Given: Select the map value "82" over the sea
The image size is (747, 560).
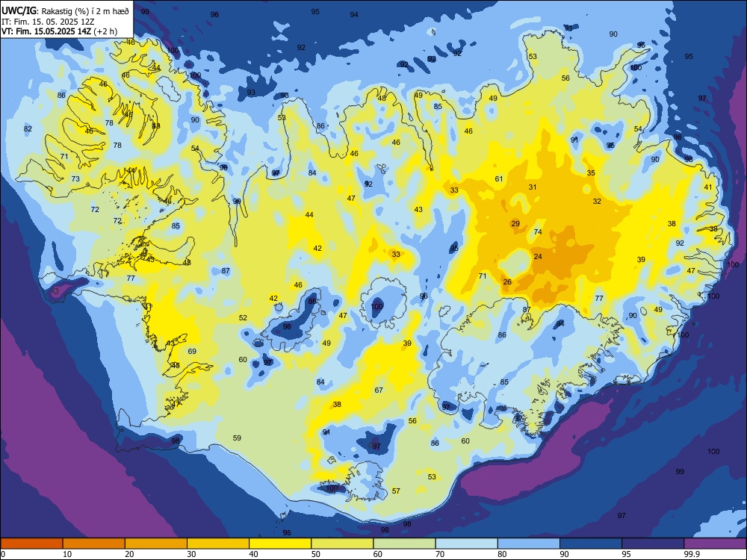Looking at the screenshot, I should pyautogui.click(x=28, y=129).
